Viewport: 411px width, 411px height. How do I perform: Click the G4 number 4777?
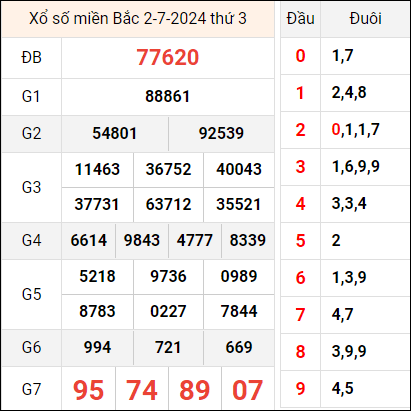[x=195, y=240]
